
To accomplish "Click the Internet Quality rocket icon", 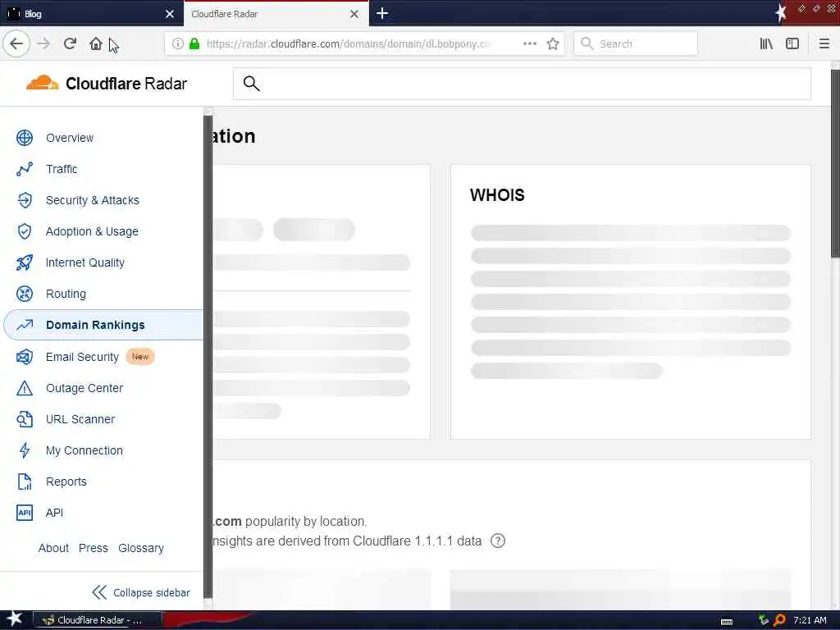I will (x=24, y=262).
